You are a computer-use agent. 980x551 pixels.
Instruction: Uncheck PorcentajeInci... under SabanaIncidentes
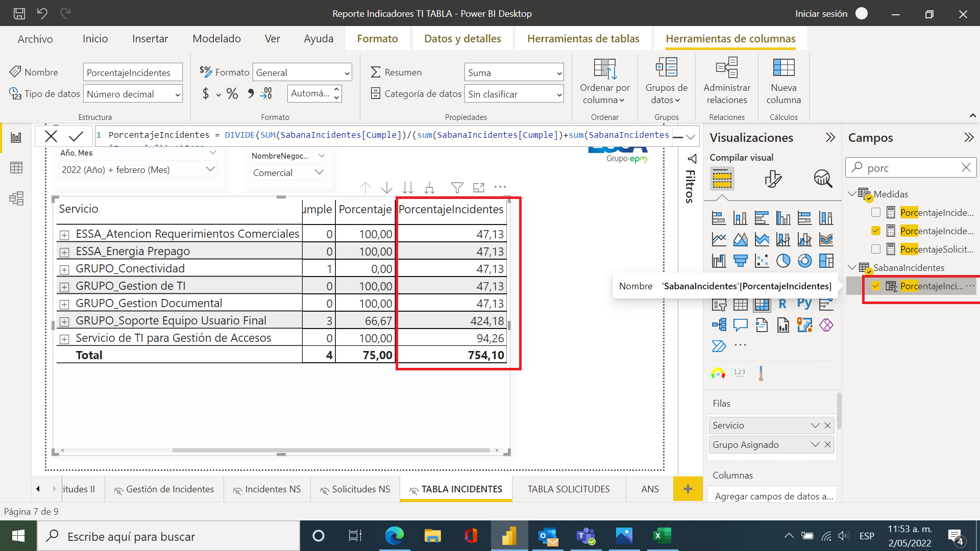[876, 286]
